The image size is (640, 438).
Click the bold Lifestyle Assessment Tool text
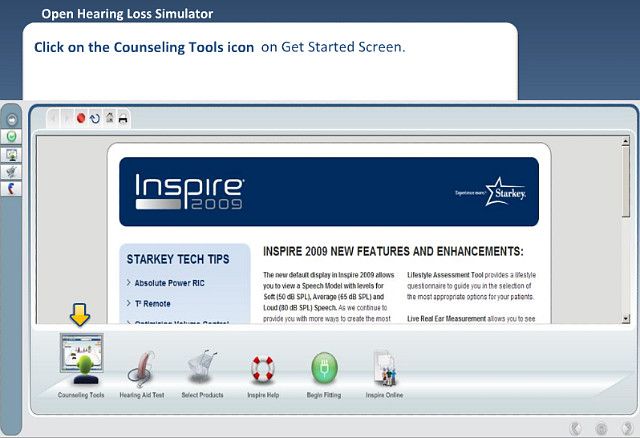click(445, 275)
